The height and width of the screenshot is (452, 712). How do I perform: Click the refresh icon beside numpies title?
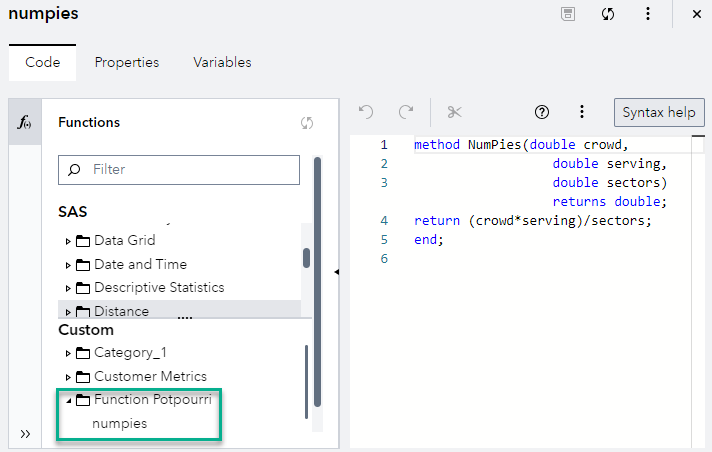[607, 14]
